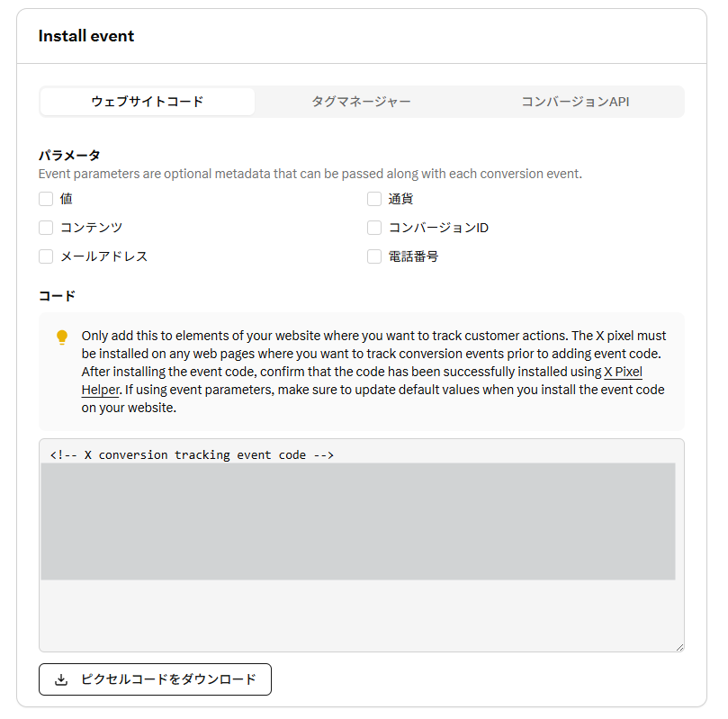This screenshot has height=719, width=728.
Task: Tick the 通貨 checkbox
Action: (x=374, y=199)
